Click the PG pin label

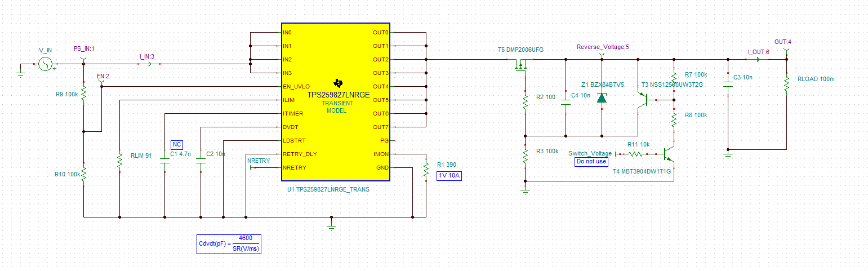384,141
